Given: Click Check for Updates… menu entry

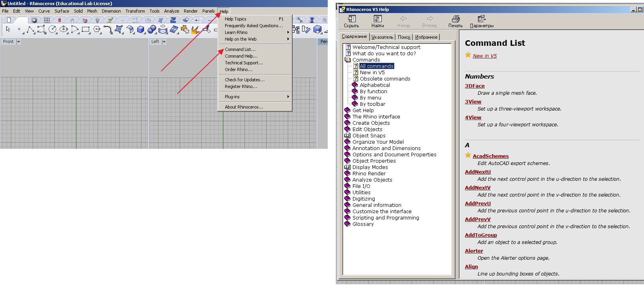Looking at the screenshot, I should [245, 80].
